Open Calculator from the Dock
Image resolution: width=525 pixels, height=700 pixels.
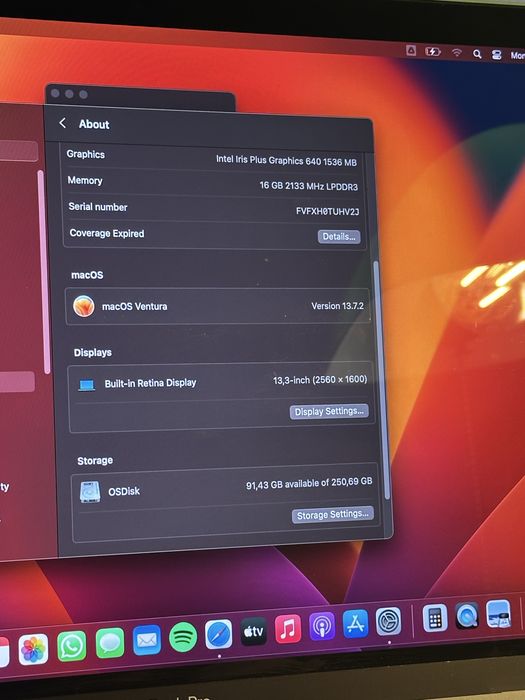pyautogui.click(x=435, y=617)
